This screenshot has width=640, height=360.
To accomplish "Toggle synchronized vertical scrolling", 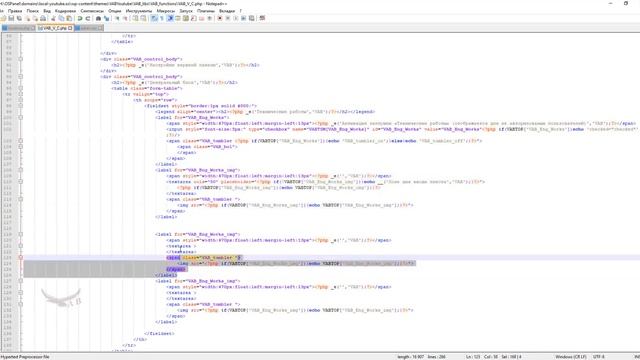I will click(136, 18).
